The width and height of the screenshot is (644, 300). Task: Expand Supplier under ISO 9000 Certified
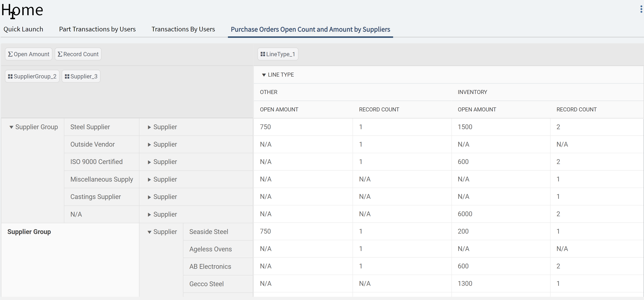click(149, 162)
